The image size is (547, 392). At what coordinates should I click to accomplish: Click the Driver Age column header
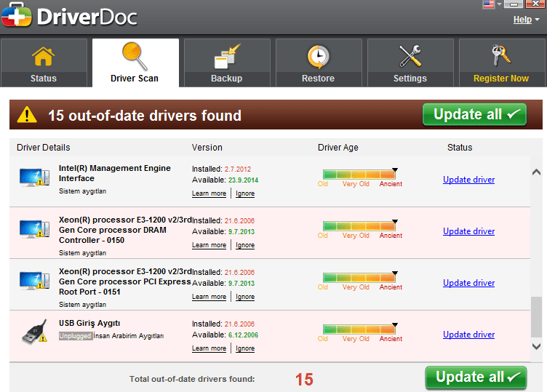click(338, 148)
